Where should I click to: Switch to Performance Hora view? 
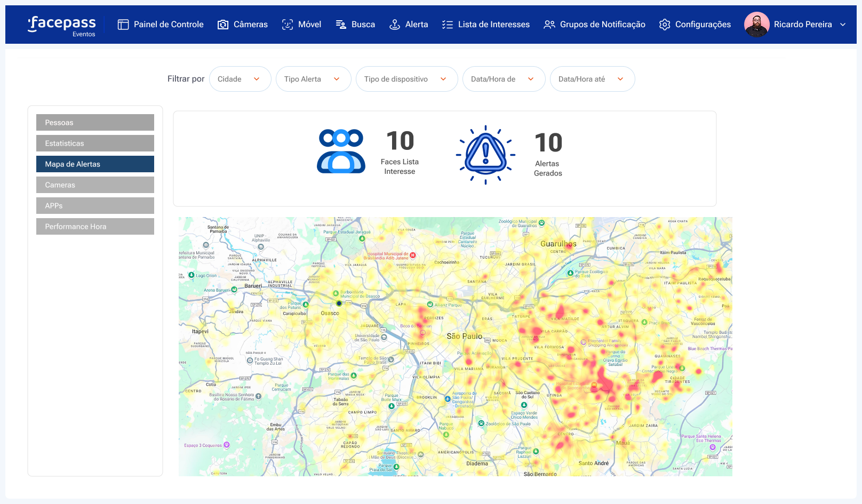(95, 227)
